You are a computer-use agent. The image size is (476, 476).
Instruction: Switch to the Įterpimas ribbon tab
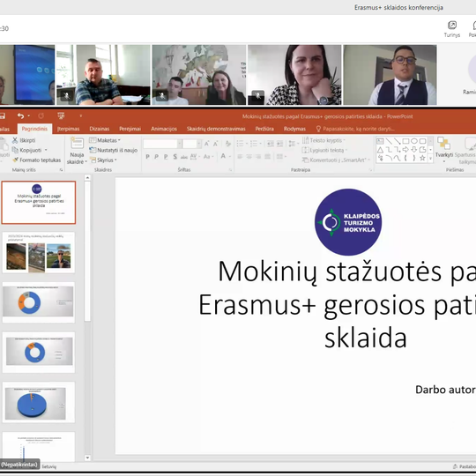coord(68,129)
